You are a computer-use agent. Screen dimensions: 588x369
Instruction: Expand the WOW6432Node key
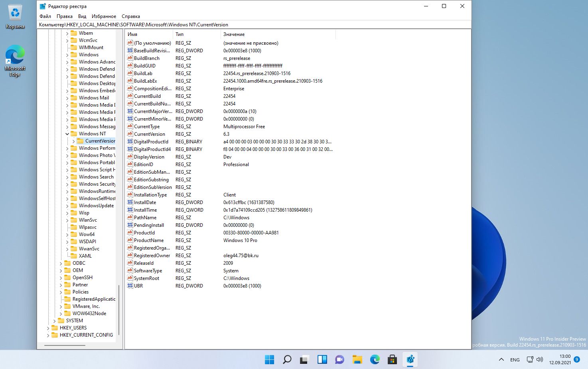pyautogui.click(x=61, y=313)
